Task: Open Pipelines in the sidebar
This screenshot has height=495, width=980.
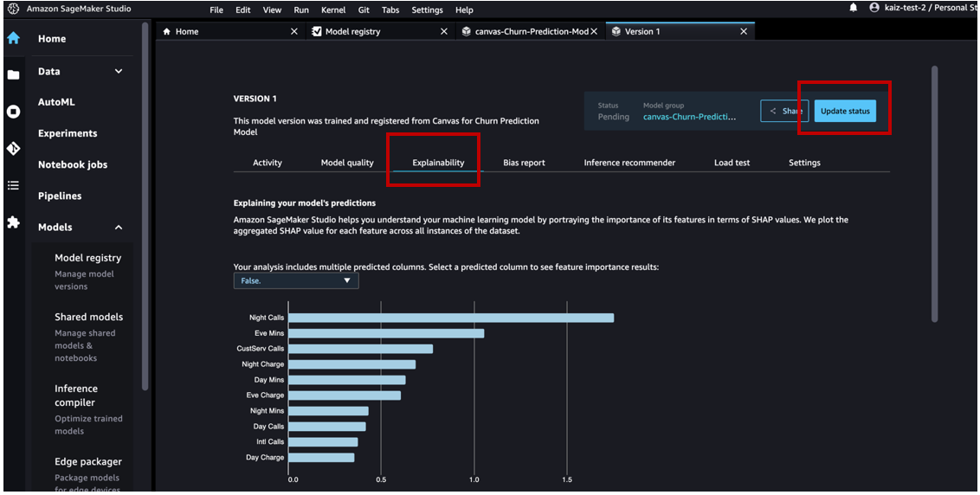Action: tap(60, 196)
